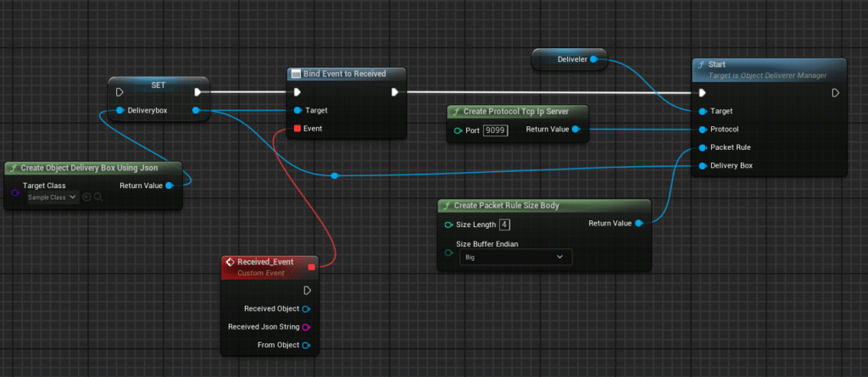Click Bind Event to Received output exec pin

tap(395, 91)
